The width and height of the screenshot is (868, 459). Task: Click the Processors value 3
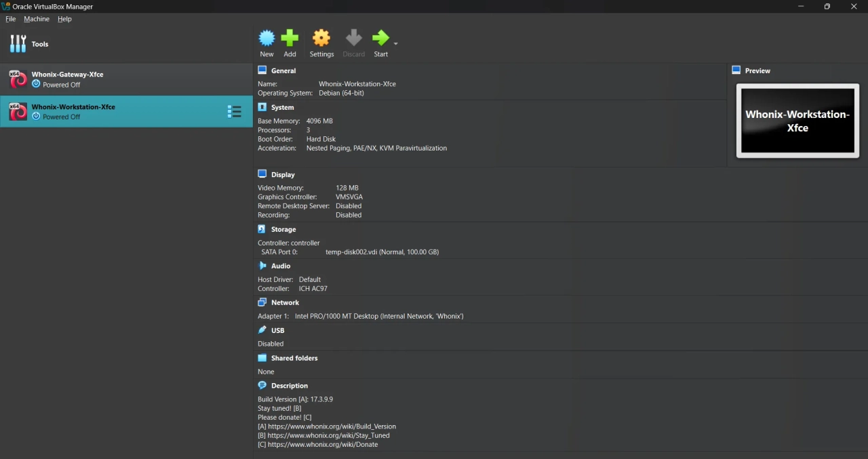click(308, 130)
